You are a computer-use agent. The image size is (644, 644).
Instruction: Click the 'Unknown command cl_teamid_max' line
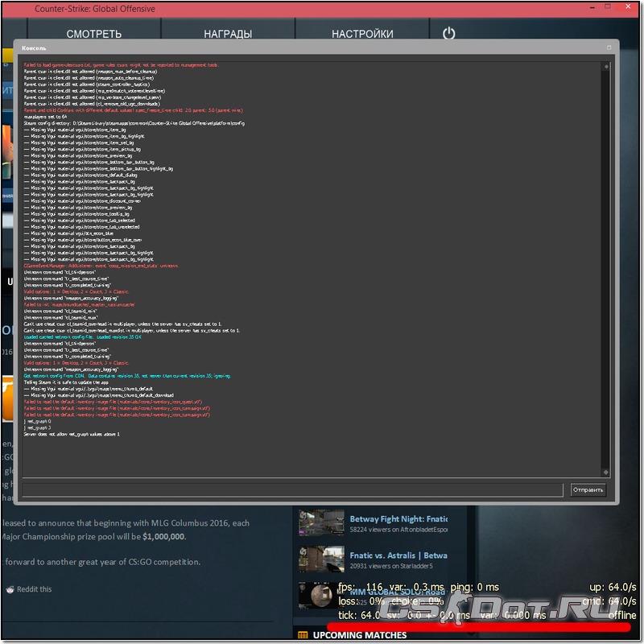[x=61, y=317]
